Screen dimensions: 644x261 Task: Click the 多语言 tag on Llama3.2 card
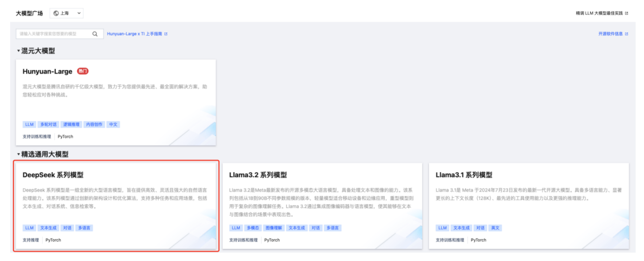pos(333,228)
